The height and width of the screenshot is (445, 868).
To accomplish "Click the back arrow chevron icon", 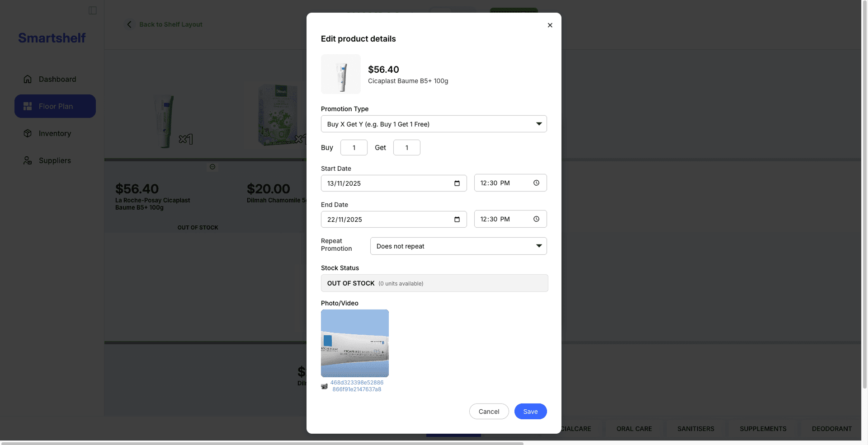I will [x=129, y=24].
